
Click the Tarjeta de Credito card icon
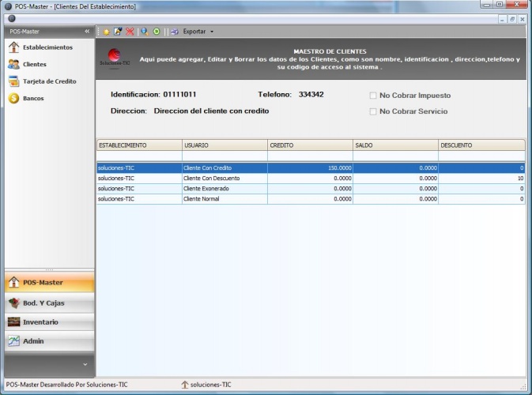[x=13, y=81]
